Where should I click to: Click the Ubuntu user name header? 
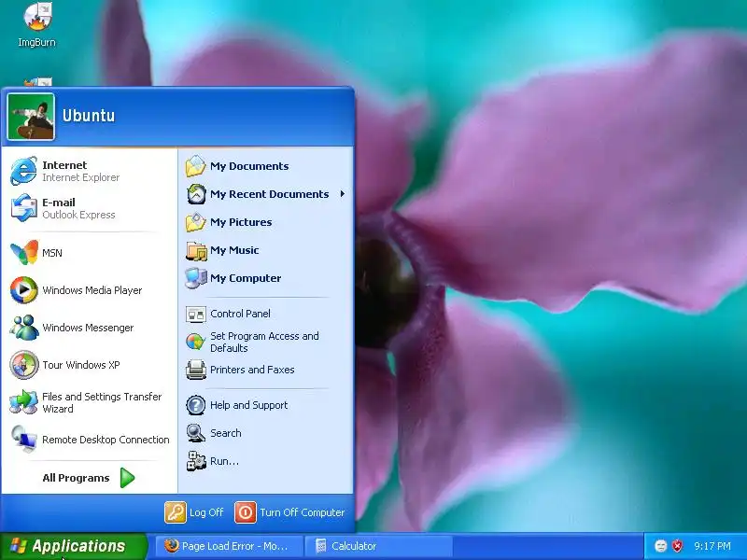point(89,116)
